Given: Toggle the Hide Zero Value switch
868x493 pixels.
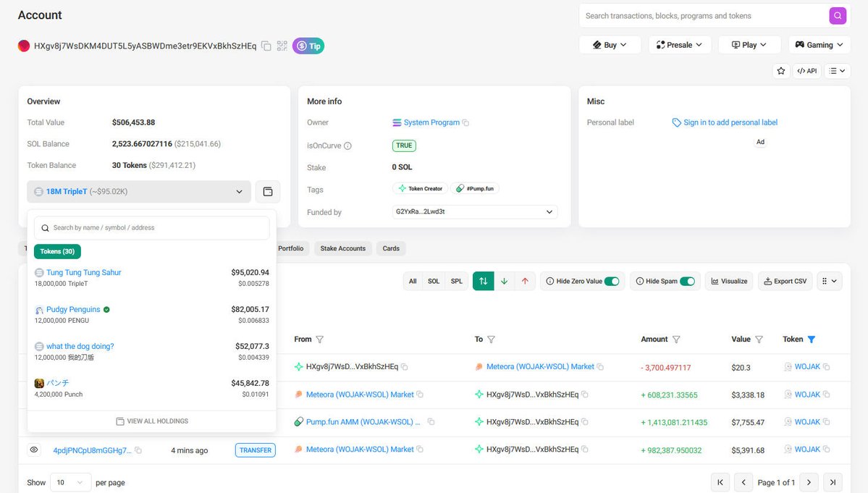Looking at the screenshot, I should pyautogui.click(x=612, y=281).
